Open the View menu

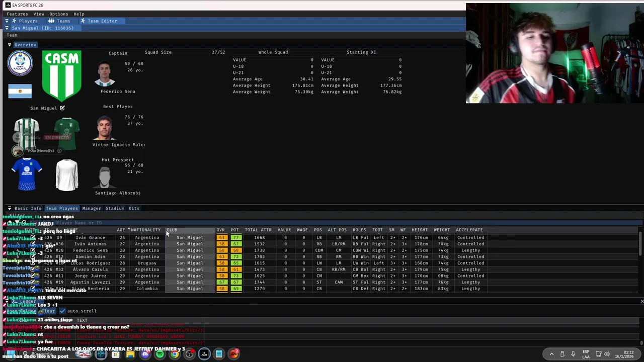tap(39, 14)
